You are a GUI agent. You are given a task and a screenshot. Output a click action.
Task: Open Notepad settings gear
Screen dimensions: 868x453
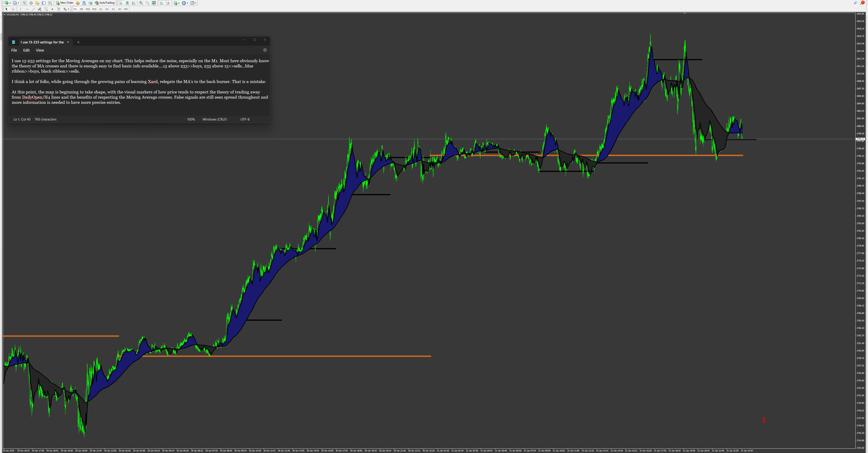[x=265, y=50]
